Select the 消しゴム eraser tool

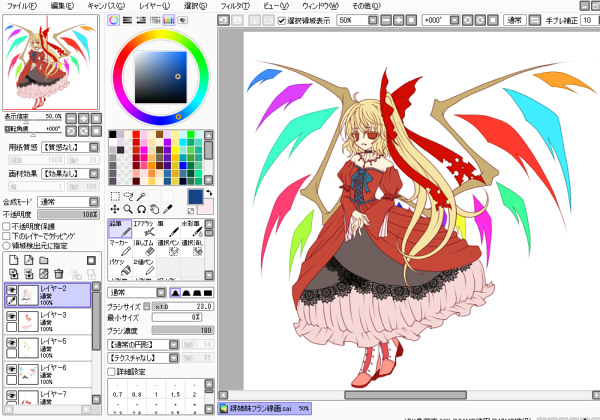click(144, 248)
